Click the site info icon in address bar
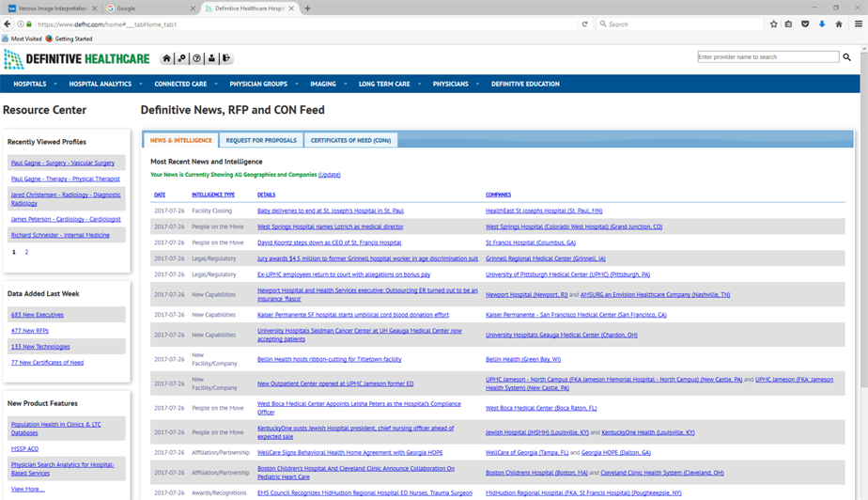The height and width of the screenshot is (500, 868). tap(21, 24)
